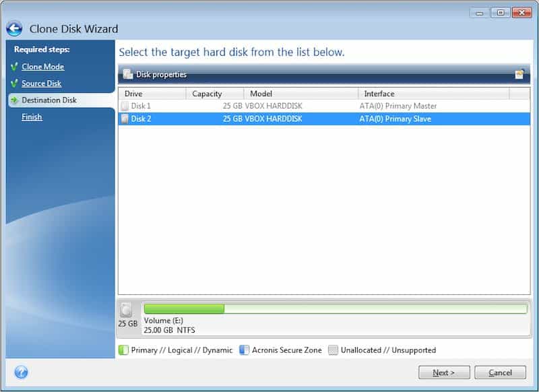This screenshot has height=392, width=539.
Task: Click the 25 GB capacity in Disk 2 row
Action: [x=232, y=119]
